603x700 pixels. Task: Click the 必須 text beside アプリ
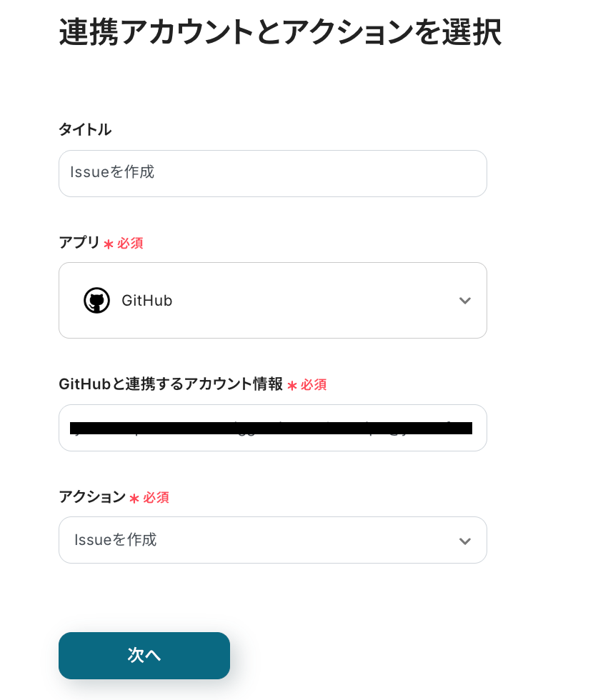[x=130, y=243]
